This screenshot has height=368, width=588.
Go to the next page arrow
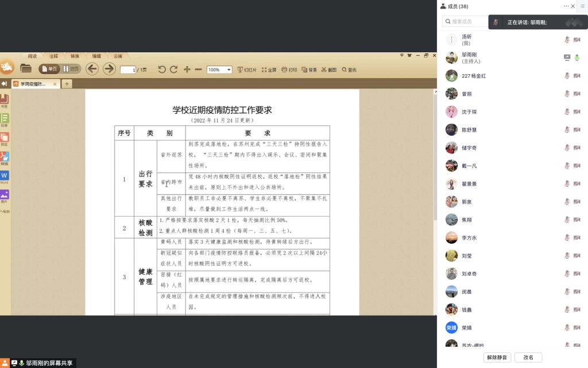click(x=109, y=69)
